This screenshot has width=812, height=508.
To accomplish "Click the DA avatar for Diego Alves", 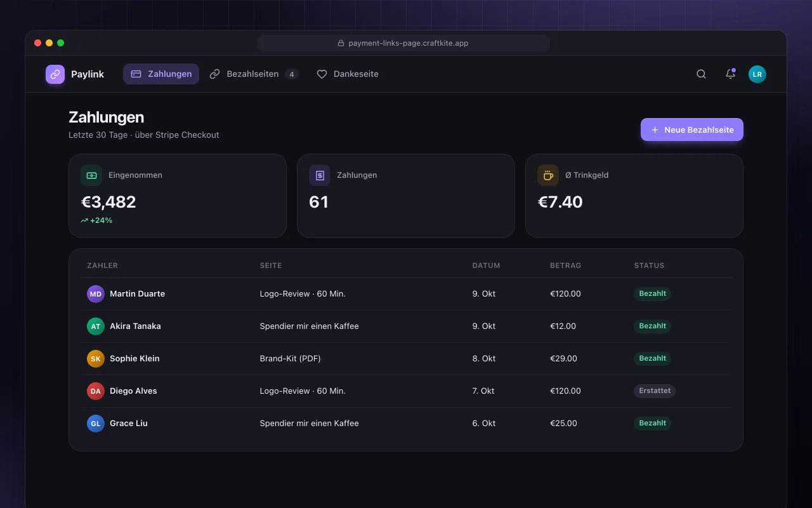I will pos(96,391).
